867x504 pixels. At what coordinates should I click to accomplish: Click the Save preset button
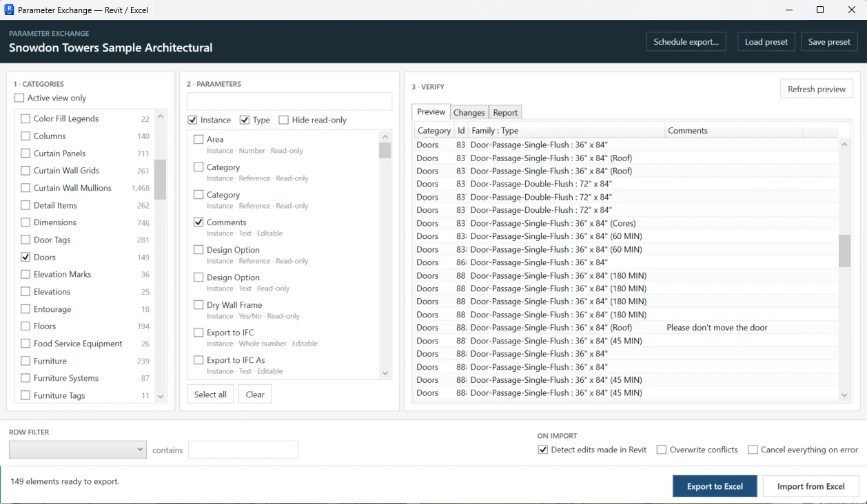click(x=829, y=42)
